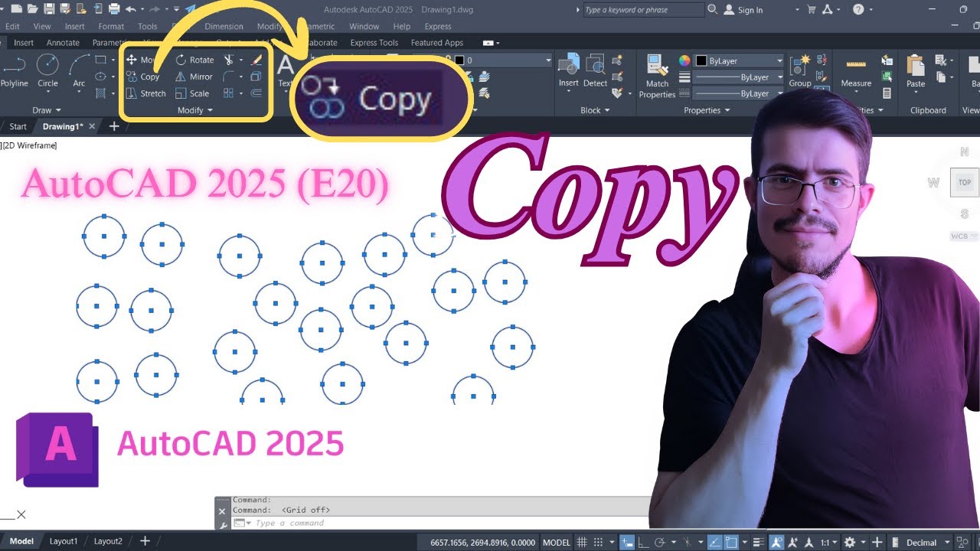Open the 1:1 annotation scale dropdown
The height and width of the screenshot is (551, 980).
[x=828, y=542]
